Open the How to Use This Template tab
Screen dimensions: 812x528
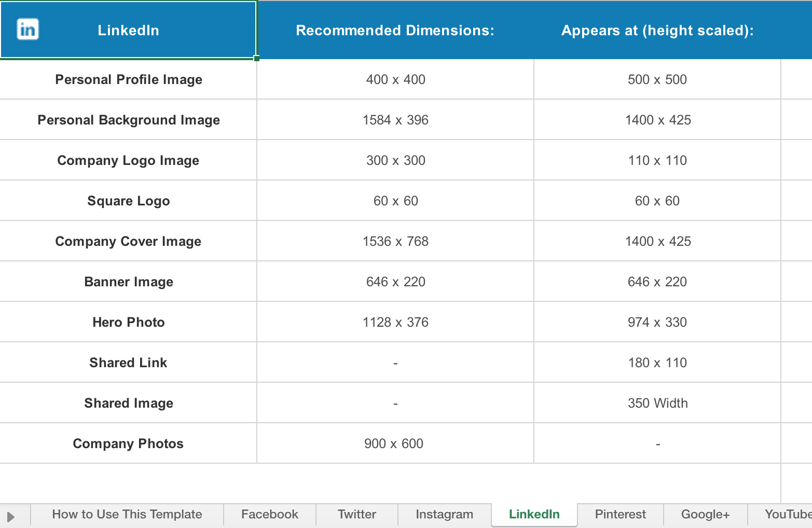click(127, 515)
